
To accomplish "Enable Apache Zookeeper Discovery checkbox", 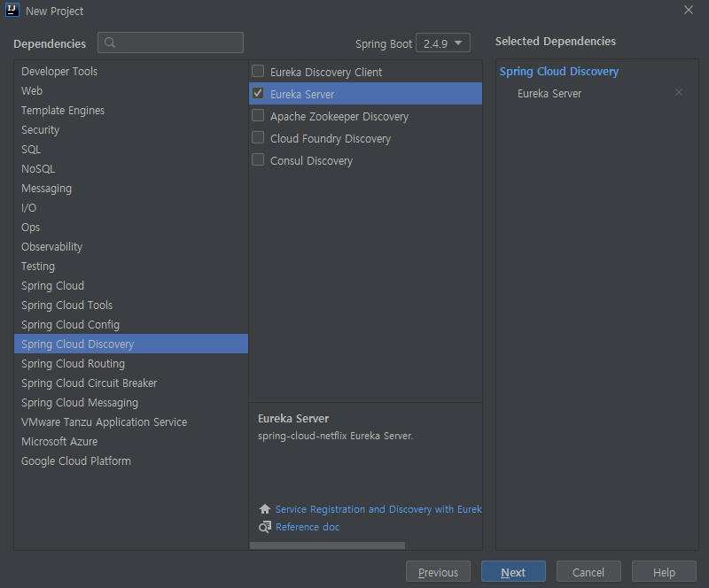I will [x=258, y=115].
